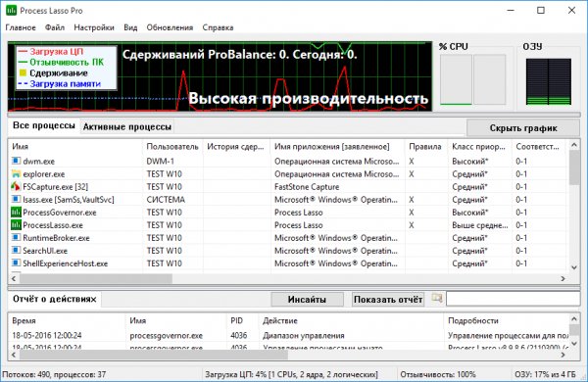Click the СИСТЕМА user cell
The height and width of the screenshot is (382, 588).
tap(166, 200)
